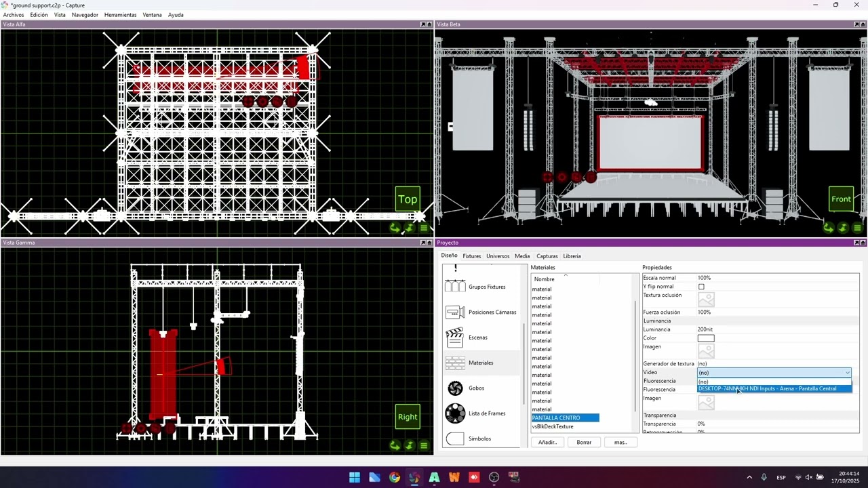Click the Borrar button
This screenshot has height=488, width=868.
[x=584, y=442]
